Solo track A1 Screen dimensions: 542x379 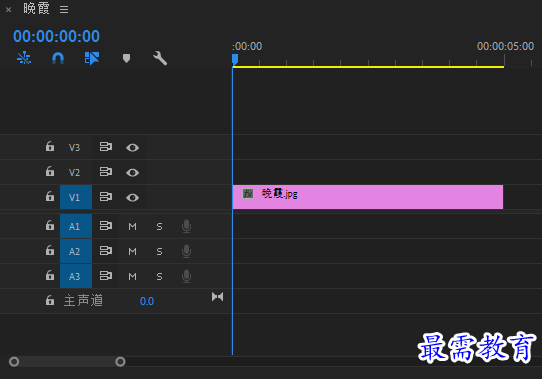(x=159, y=227)
